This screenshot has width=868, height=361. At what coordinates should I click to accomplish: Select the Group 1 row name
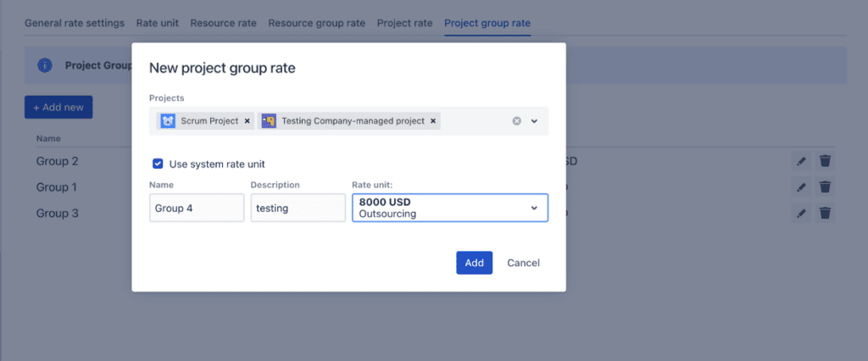pyautogui.click(x=57, y=187)
